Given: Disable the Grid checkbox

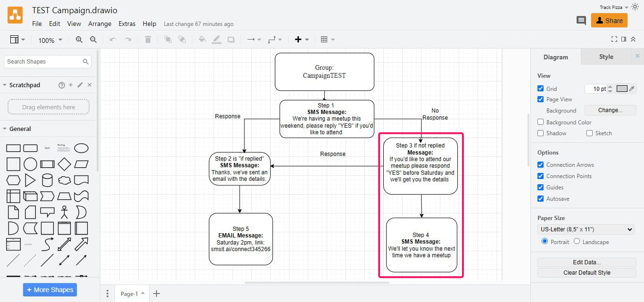Looking at the screenshot, I should [540, 88].
